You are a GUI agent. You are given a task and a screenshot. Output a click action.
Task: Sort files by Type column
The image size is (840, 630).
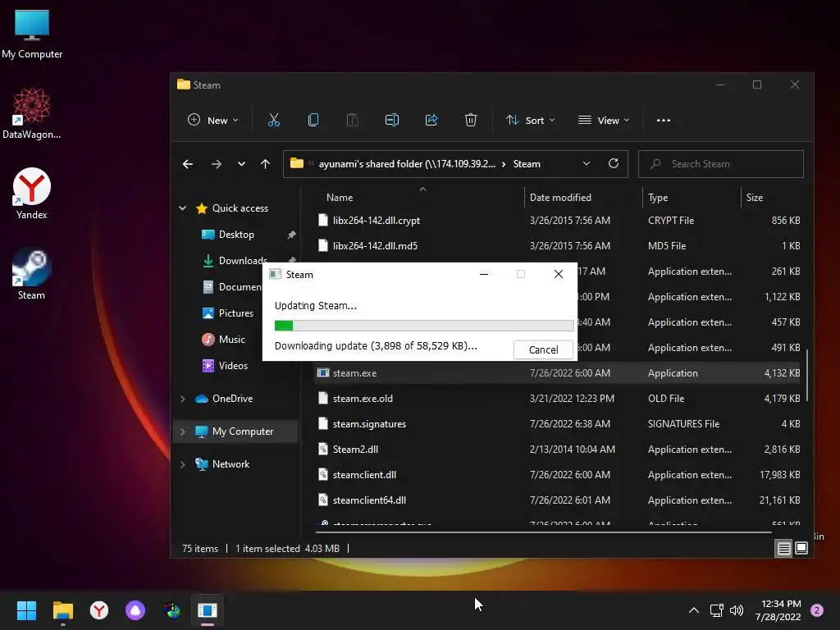pos(658,197)
